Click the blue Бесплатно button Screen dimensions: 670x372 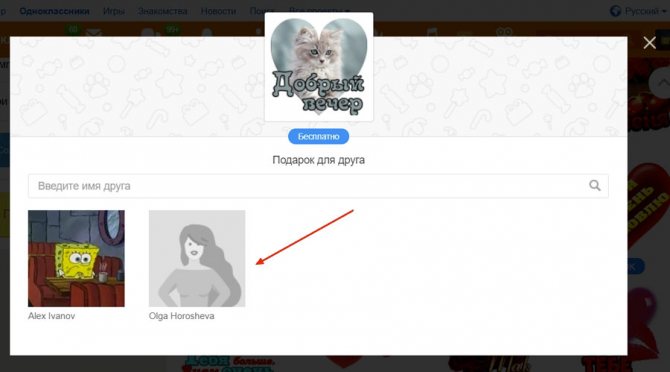click(x=318, y=136)
